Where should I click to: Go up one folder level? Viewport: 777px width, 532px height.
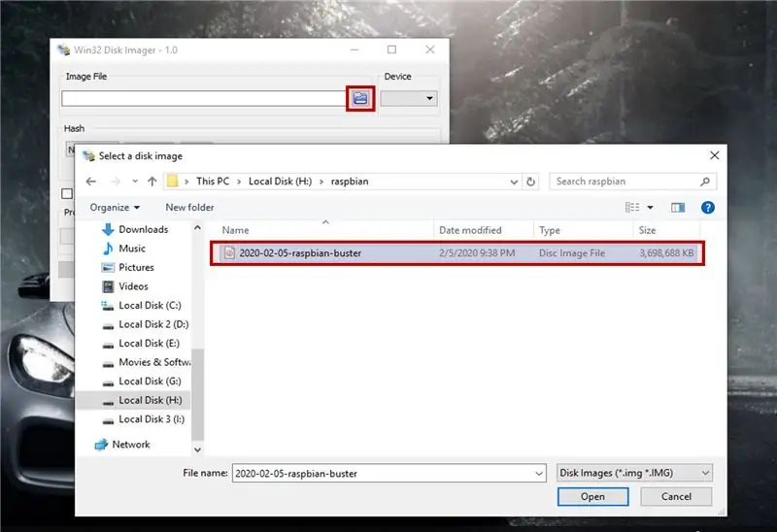tap(152, 182)
